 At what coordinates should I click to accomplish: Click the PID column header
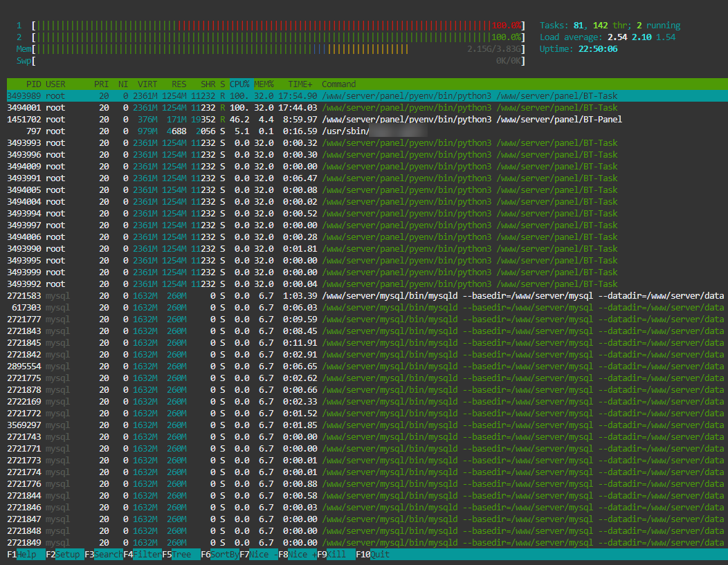tap(33, 84)
